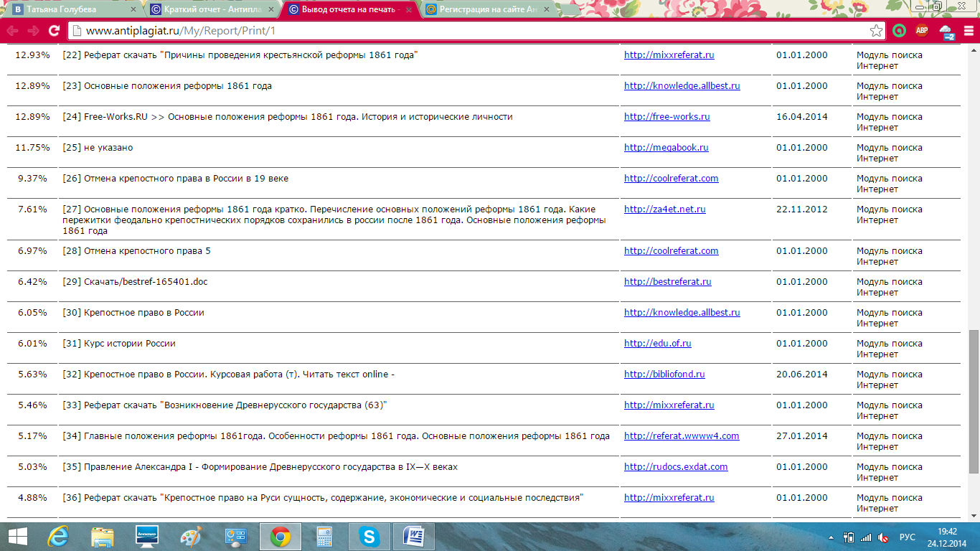Switch the input language РУС indicator
The image size is (980, 551).
click(x=908, y=537)
